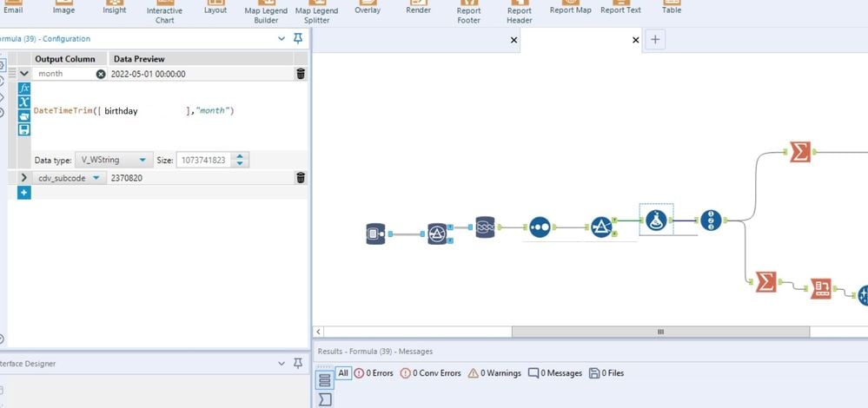
Task: Pick the Email tool from the Reporting palette
Action: click(13, 7)
